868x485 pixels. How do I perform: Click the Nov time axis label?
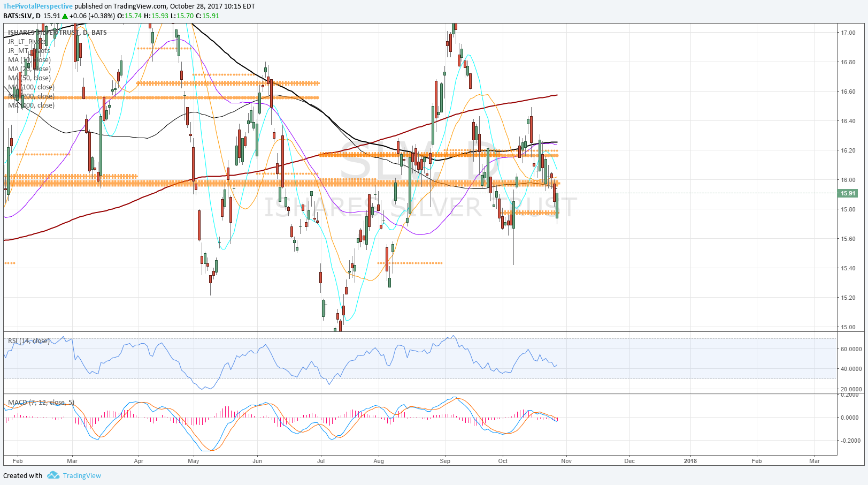point(566,461)
